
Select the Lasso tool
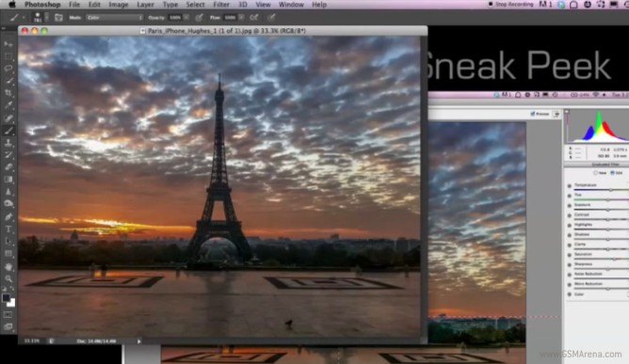click(x=8, y=69)
